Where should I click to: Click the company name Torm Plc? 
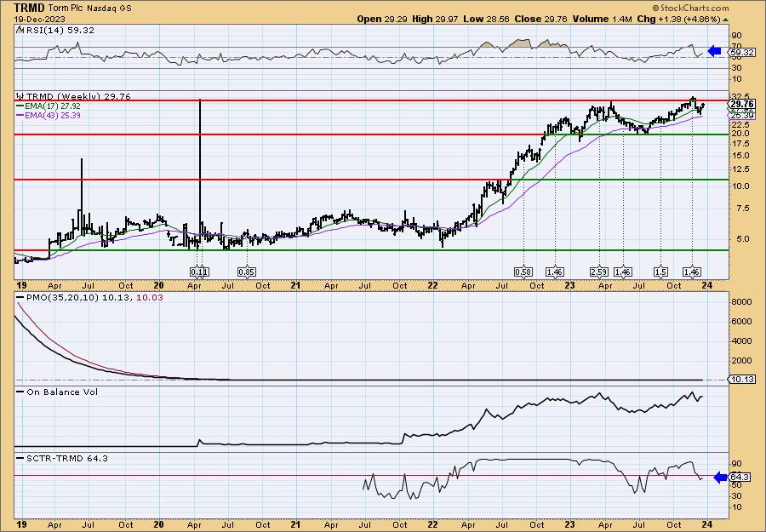(x=66, y=9)
